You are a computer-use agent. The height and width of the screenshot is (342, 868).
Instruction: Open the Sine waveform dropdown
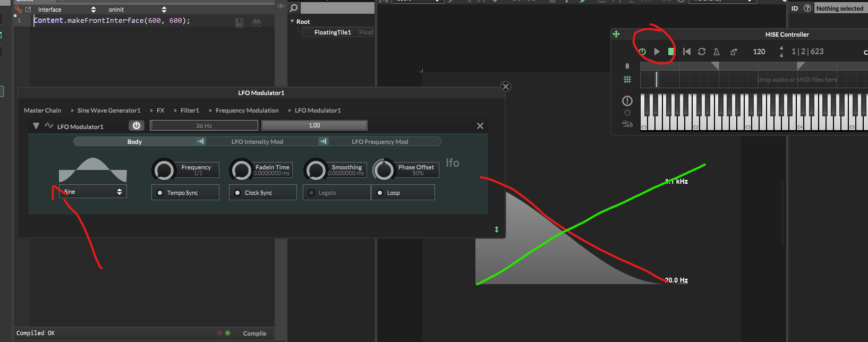click(x=93, y=192)
